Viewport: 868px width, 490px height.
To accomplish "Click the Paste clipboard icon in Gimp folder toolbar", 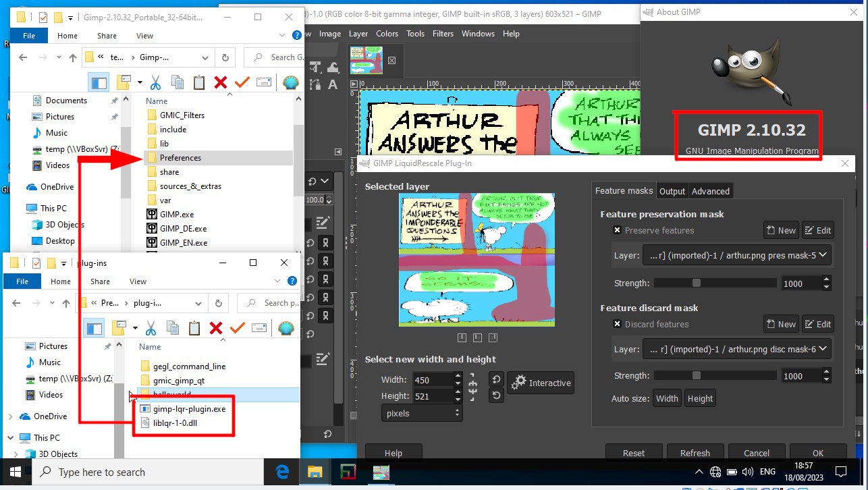I will 199,82.
